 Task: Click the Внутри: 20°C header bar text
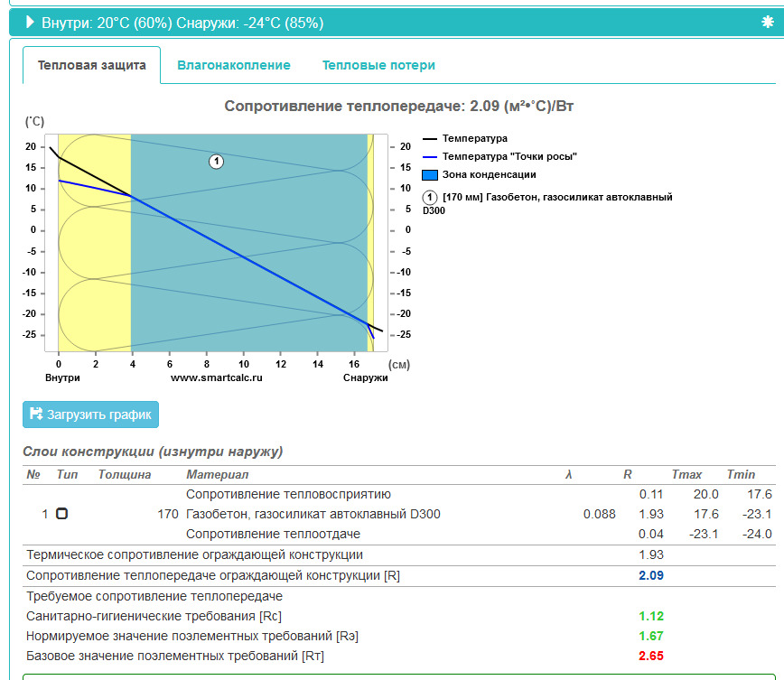point(182,23)
